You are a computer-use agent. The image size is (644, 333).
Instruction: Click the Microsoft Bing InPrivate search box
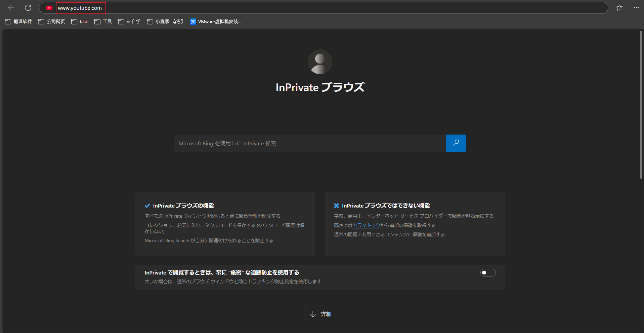pos(310,143)
